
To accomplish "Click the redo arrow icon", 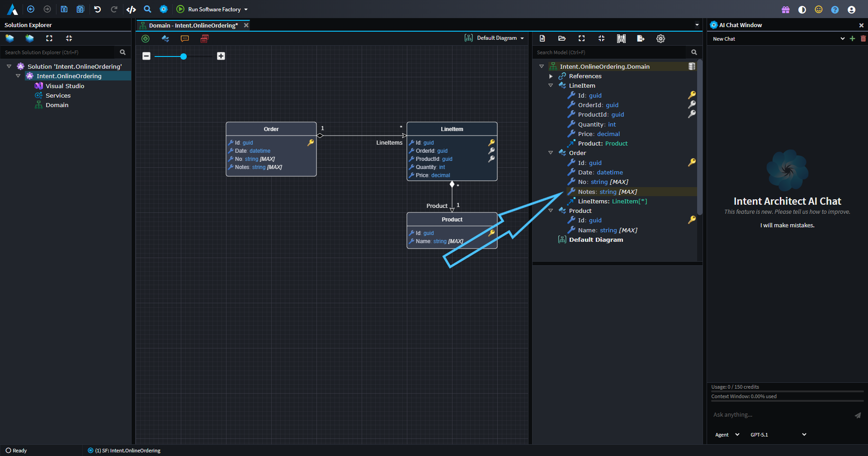I will (x=114, y=9).
